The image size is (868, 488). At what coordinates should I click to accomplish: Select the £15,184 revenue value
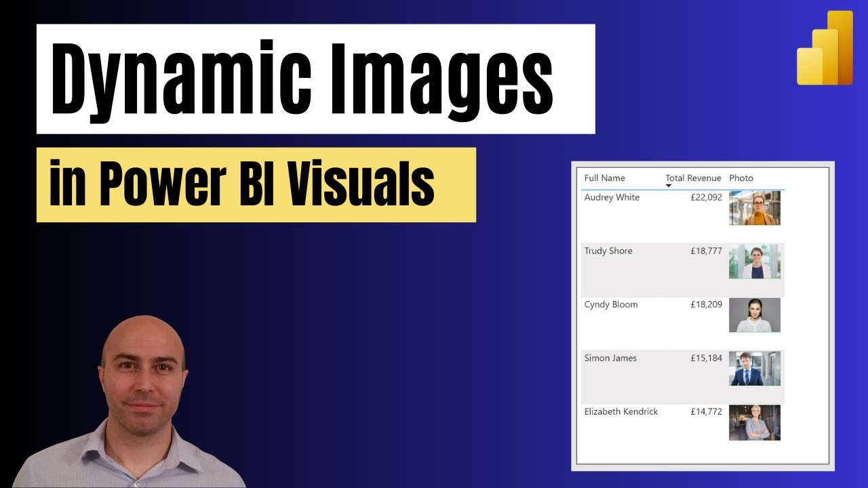tap(707, 358)
